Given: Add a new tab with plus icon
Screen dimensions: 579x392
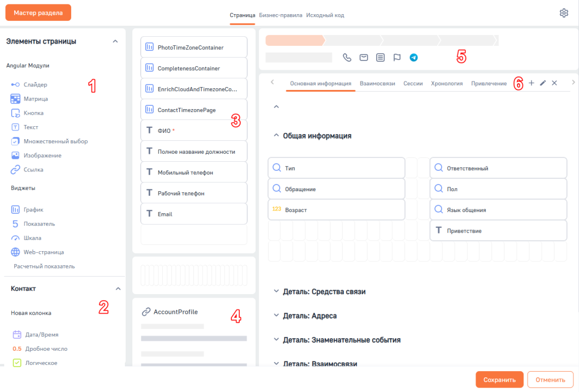Looking at the screenshot, I should [x=531, y=83].
